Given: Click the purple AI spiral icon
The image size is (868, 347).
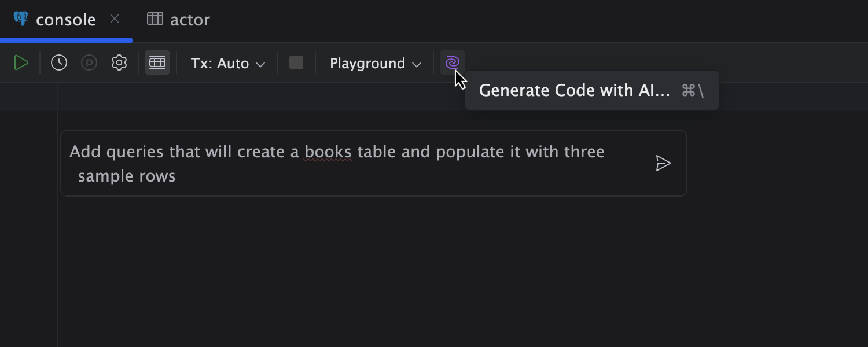Looking at the screenshot, I should (x=452, y=62).
